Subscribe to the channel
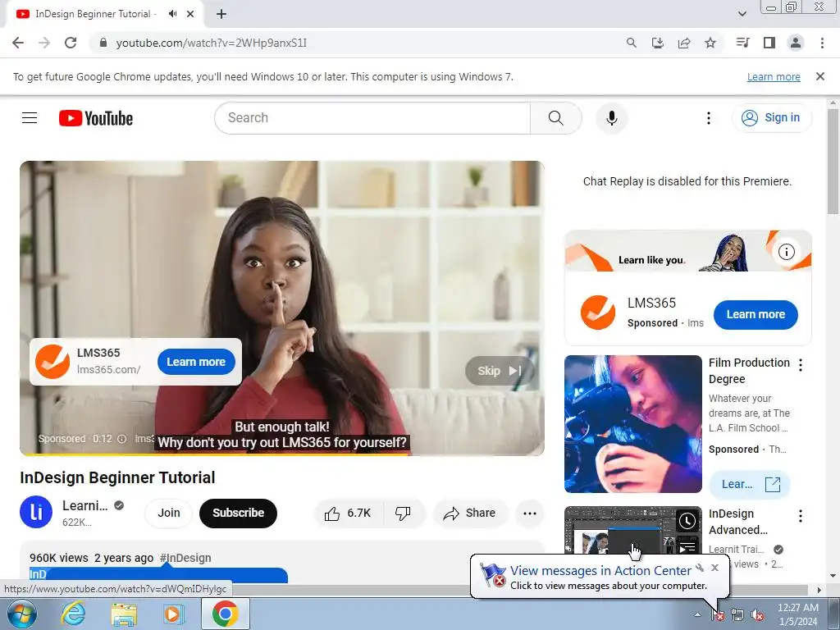Screen dimensions: 840x630 [x=239, y=514]
